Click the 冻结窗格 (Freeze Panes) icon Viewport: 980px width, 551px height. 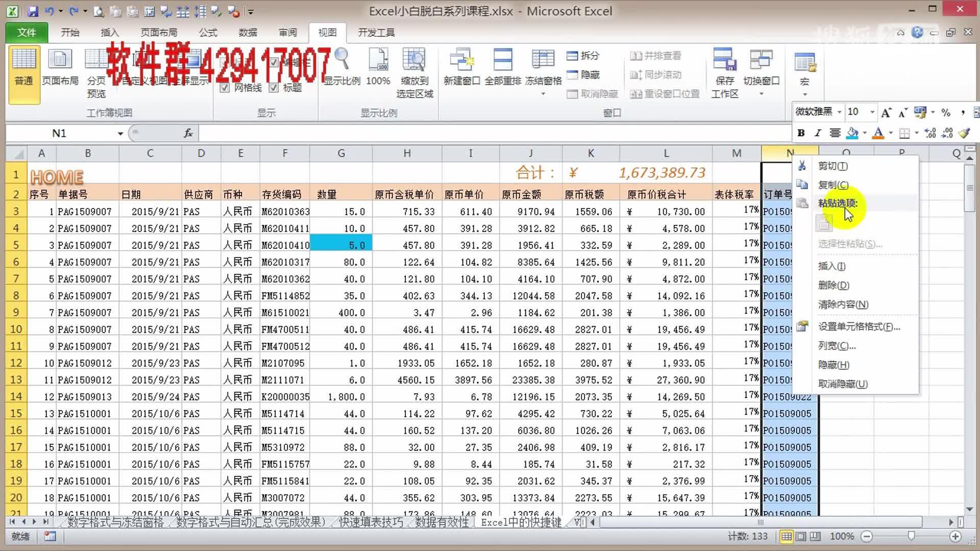[543, 66]
